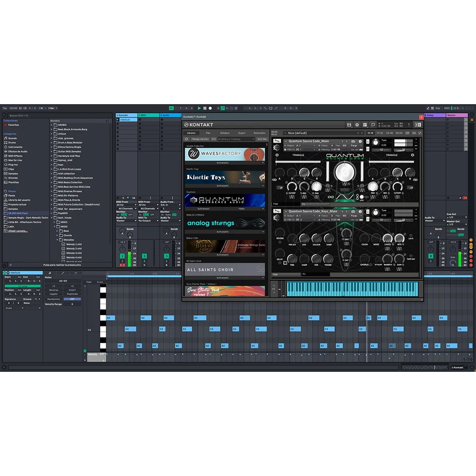Click the Instruments category icon in the browser
This screenshot has width=476, height=476.
click(x=6, y=147)
